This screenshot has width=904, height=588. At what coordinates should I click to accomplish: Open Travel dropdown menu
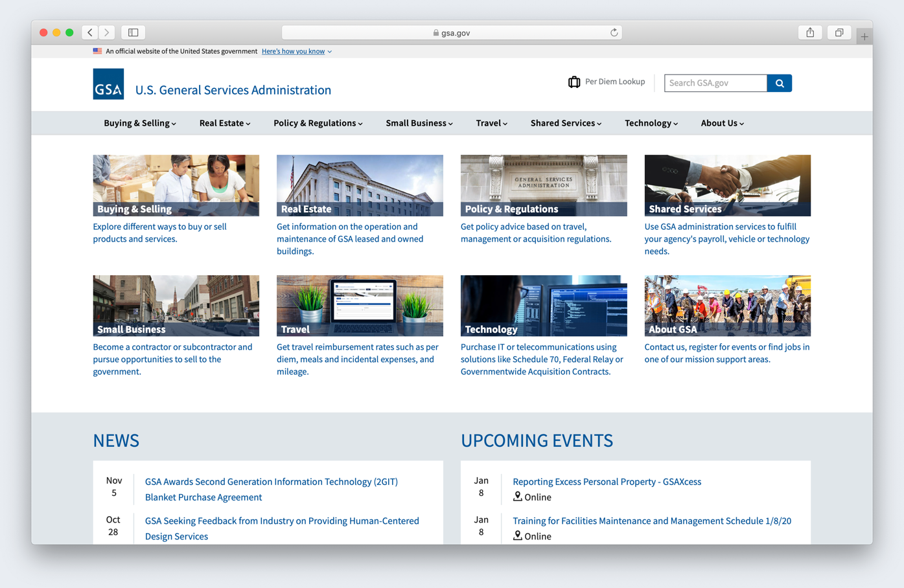pos(492,123)
